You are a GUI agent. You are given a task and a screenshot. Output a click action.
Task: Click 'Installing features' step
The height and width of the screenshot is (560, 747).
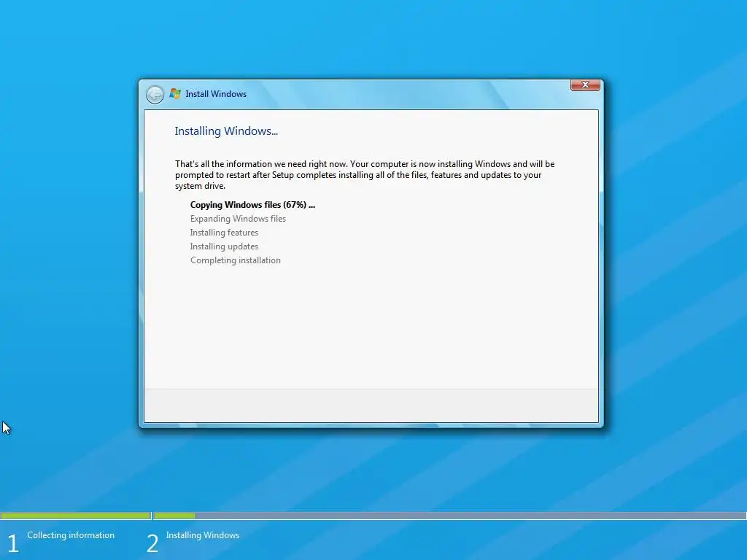tap(224, 233)
